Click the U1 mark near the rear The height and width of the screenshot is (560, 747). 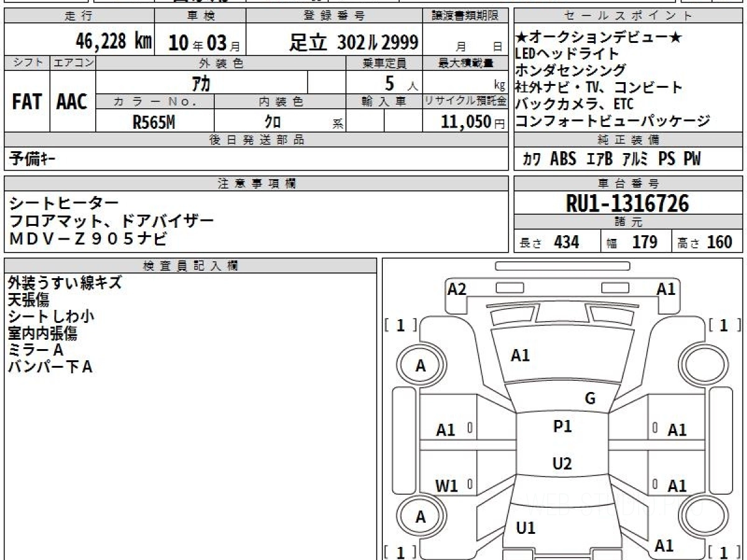(526, 528)
